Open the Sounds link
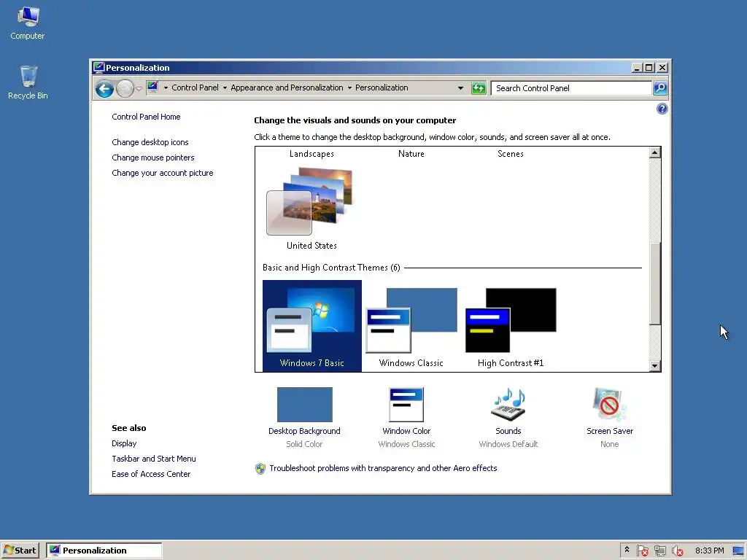This screenshot has height=560, width=747. tap(508, 431)
